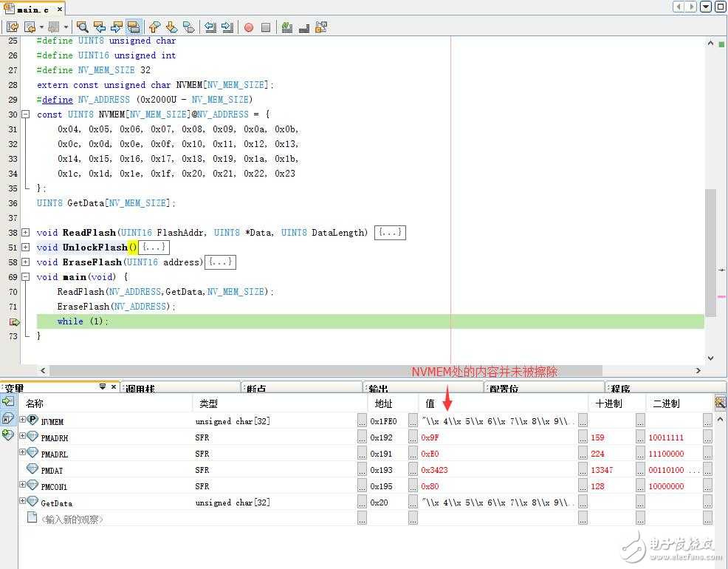The height and width of the screenshot is (569, 728).
Task: Expand the GetData watch row
Action: [x=22, y=501]
